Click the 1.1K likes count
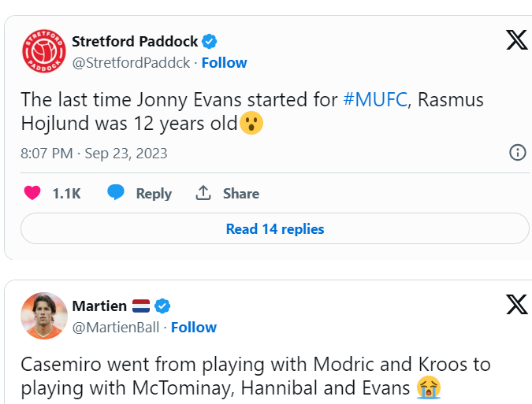Image resolution: width=532 pixels, height=404 pixels. point(67,194)
